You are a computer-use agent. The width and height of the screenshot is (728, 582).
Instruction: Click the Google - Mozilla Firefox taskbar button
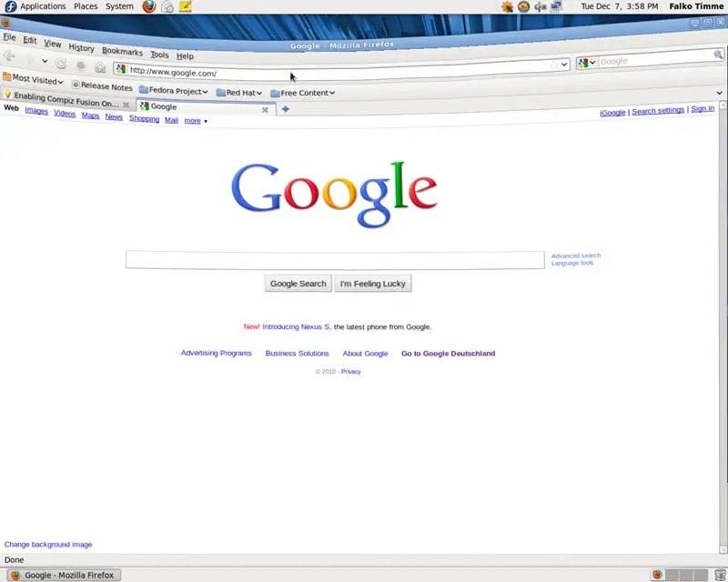pos(65,576)
